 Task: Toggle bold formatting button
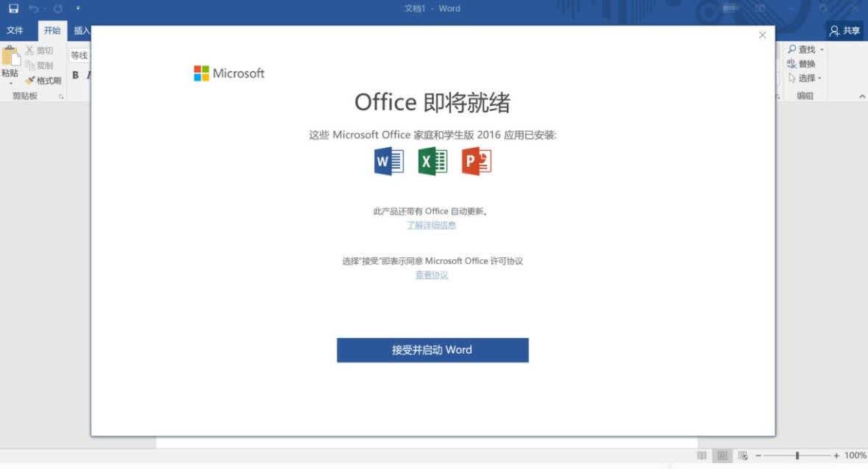75,75
